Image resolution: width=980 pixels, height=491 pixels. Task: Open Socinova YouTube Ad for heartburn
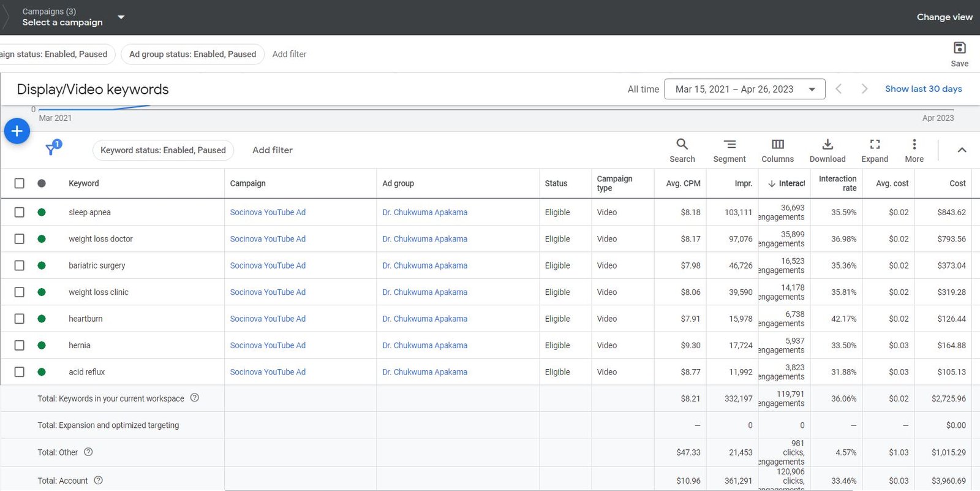point(268,319)
